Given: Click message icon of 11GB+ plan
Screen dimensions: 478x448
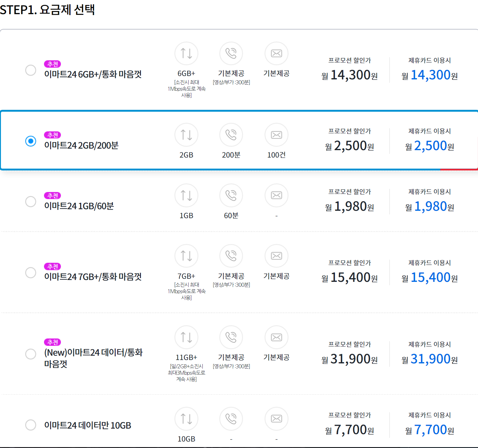Looking at the screenshot, I should point(277,338).
